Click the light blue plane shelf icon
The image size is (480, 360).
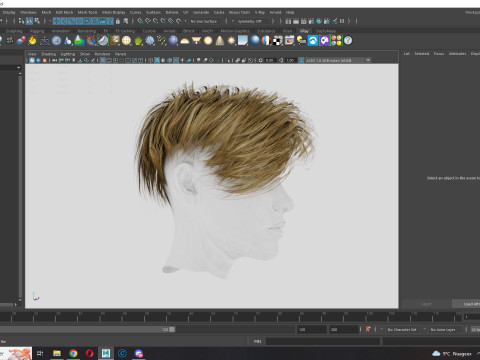click(x=243, y=41)
